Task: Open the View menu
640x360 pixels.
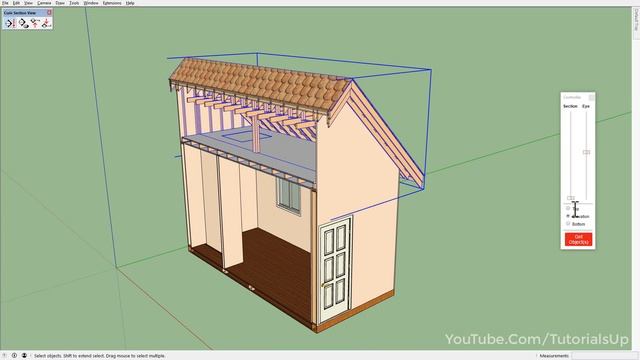Action: (28, 3)
